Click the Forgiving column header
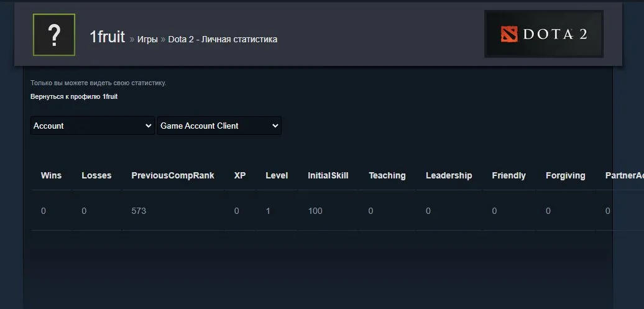The image size is (644, 309). [x=566, y=175]
